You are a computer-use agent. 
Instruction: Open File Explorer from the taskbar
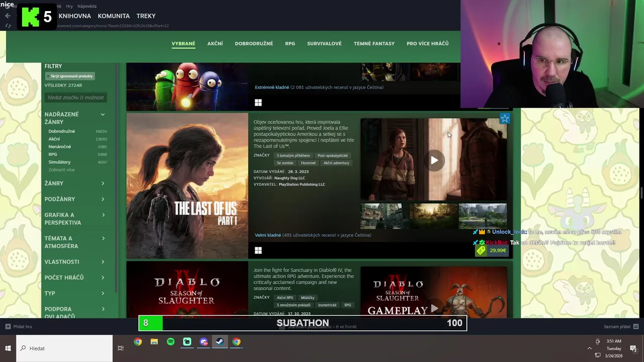point(154,342)
